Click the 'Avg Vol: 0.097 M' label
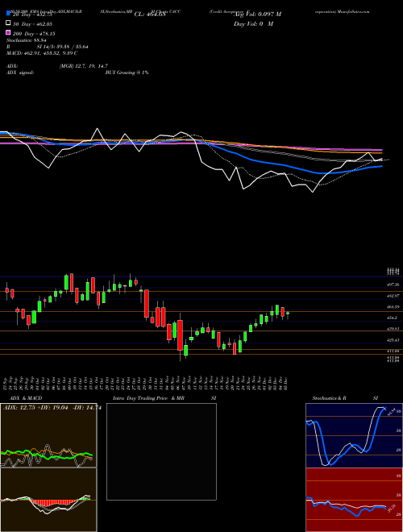This screenshot has width=403, height=532. click(259, 15)
